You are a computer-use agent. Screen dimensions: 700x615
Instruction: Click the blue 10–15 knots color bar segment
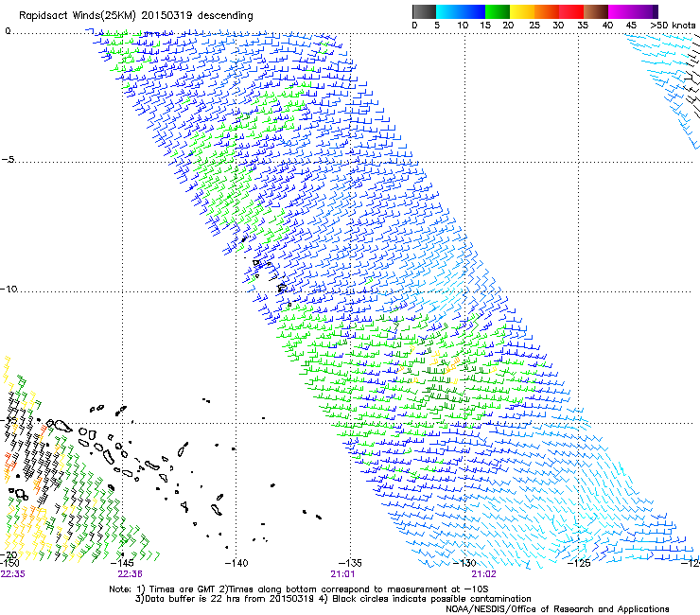click(473, 11)
